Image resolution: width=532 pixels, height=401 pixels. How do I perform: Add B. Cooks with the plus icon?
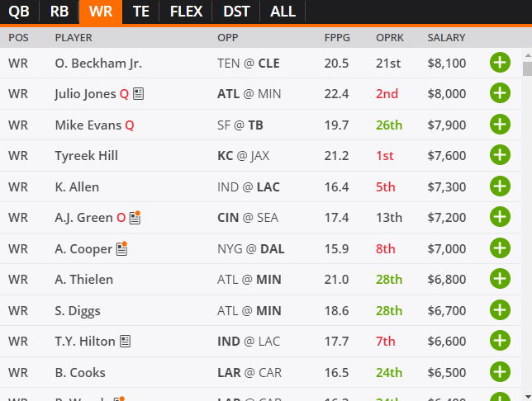(500, 372)
